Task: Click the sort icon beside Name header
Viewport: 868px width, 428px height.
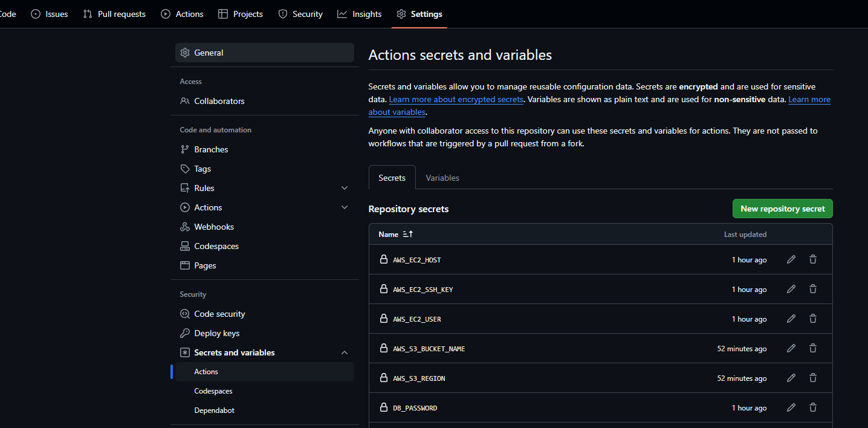Action: tap(408, 234)
